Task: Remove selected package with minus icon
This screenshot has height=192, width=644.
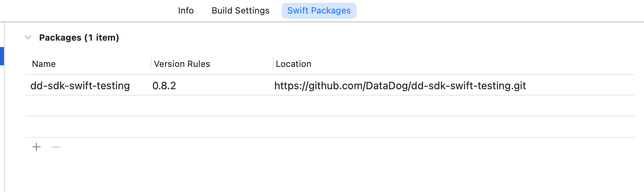Action: (56, 147)
